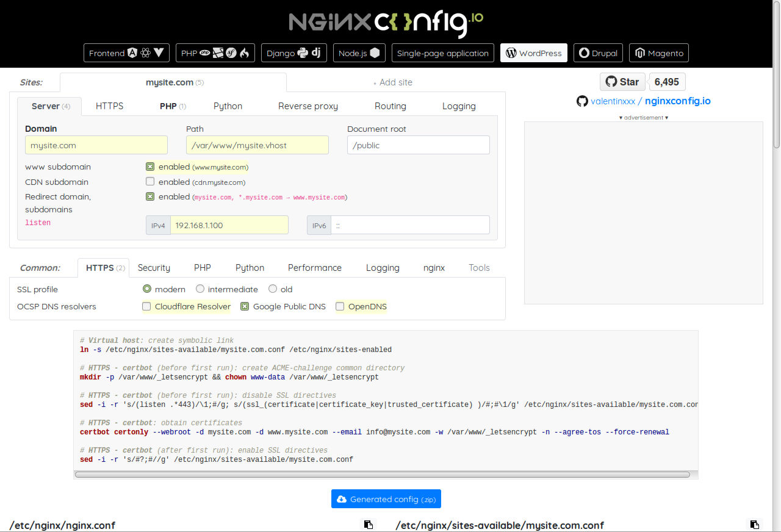Open the site HTTPS tab
781x532 pixels.
click(109, 106)
